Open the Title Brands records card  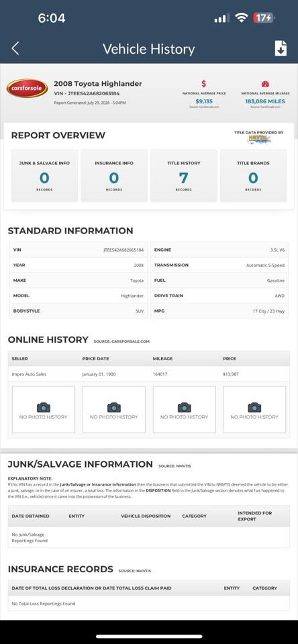253,176
